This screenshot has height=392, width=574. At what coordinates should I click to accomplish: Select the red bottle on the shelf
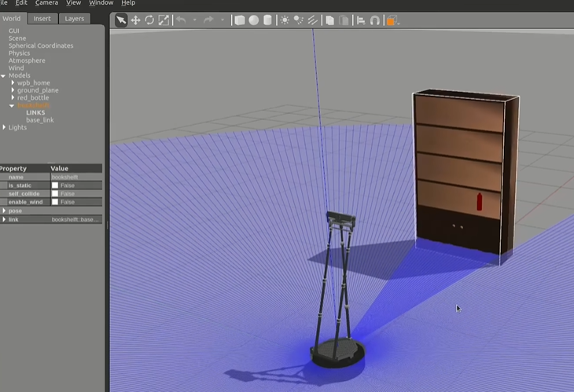(x=480, y=201)
